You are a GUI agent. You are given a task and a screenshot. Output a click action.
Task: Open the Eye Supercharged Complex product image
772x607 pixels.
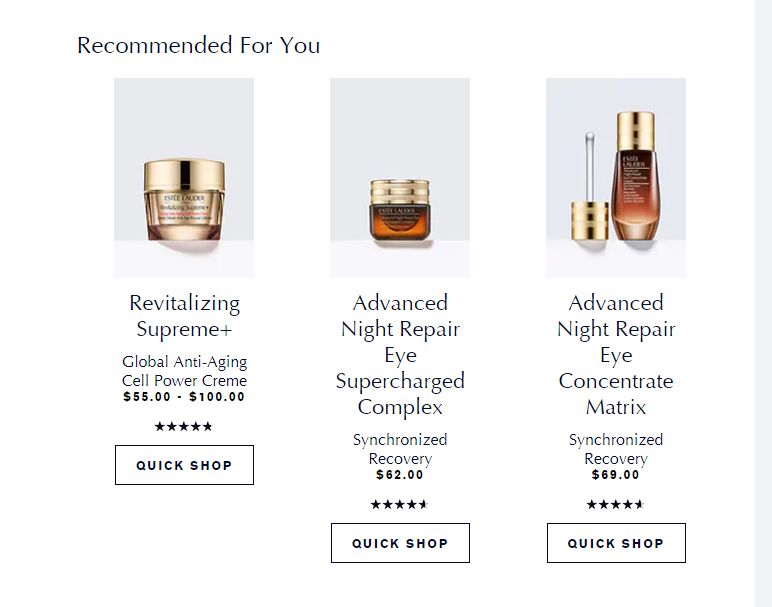(400, 177)
